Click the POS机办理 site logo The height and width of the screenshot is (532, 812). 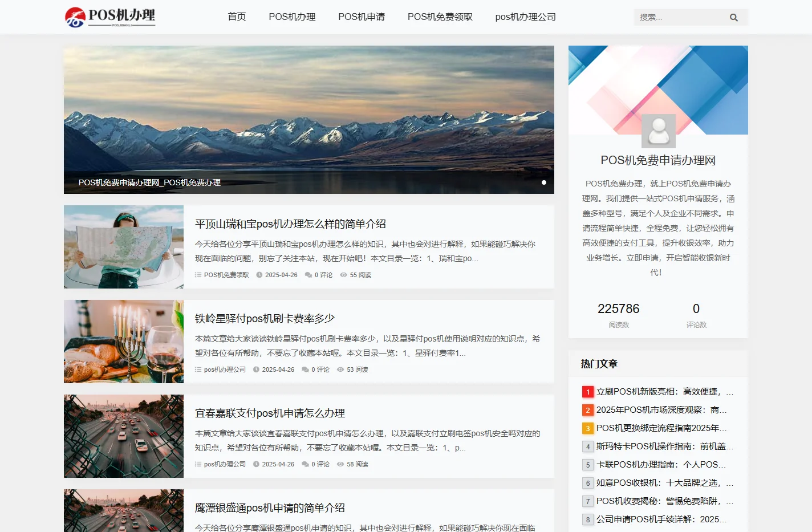click(x=110, y=17)
